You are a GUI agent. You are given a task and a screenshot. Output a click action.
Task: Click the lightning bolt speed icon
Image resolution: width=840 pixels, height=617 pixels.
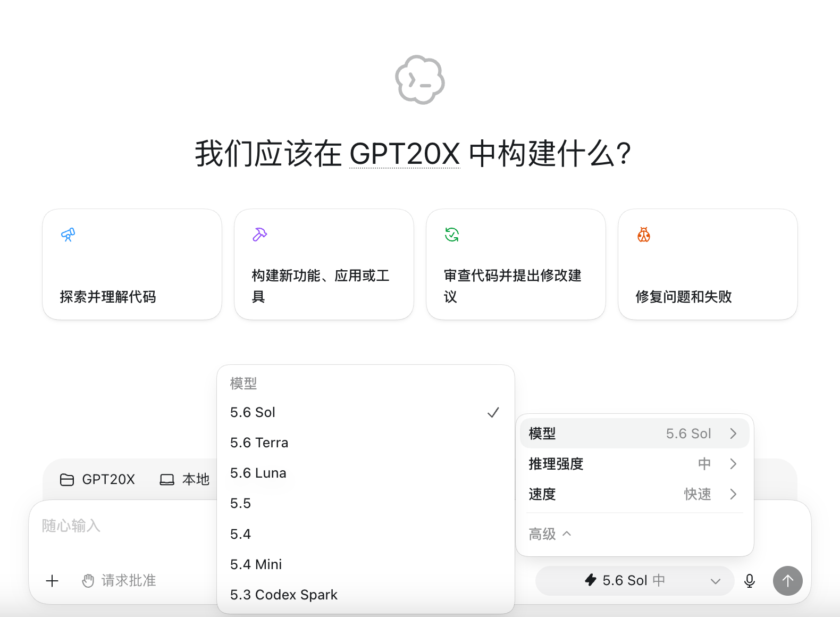point(591,580)
